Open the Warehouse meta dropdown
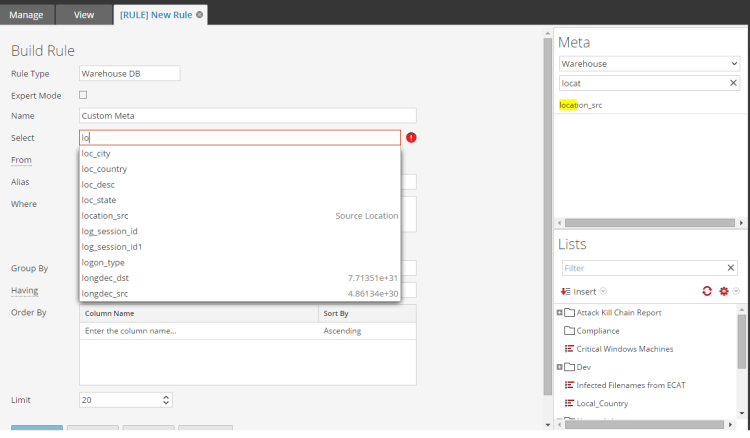The height and width of the screenshot is (438, 750). coord(649,64)
